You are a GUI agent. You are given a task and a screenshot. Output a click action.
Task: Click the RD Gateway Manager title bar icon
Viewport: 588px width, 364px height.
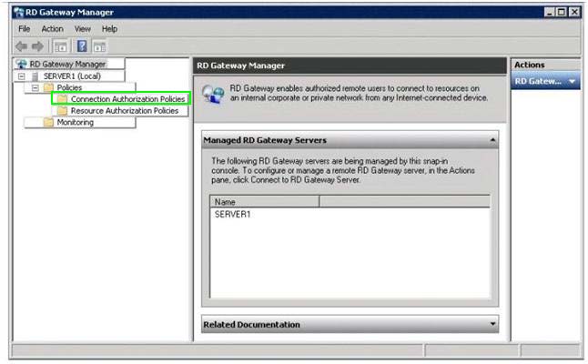pyautogui.click(x=18, y=13)
